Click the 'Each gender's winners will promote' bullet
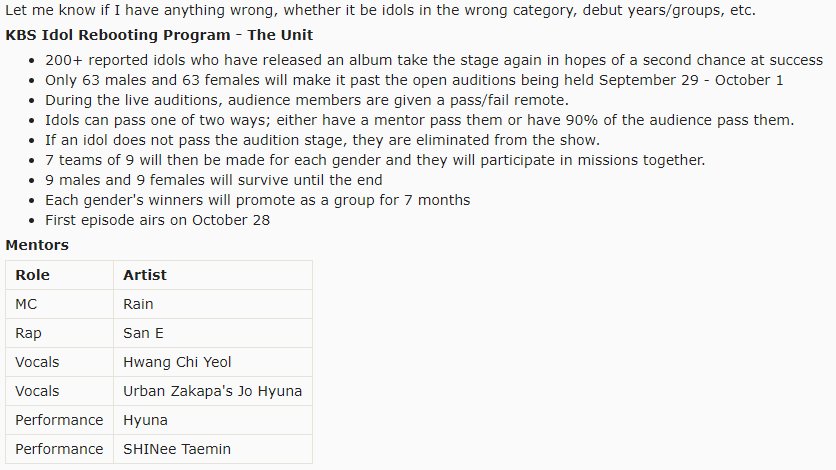 coord(258,200)
